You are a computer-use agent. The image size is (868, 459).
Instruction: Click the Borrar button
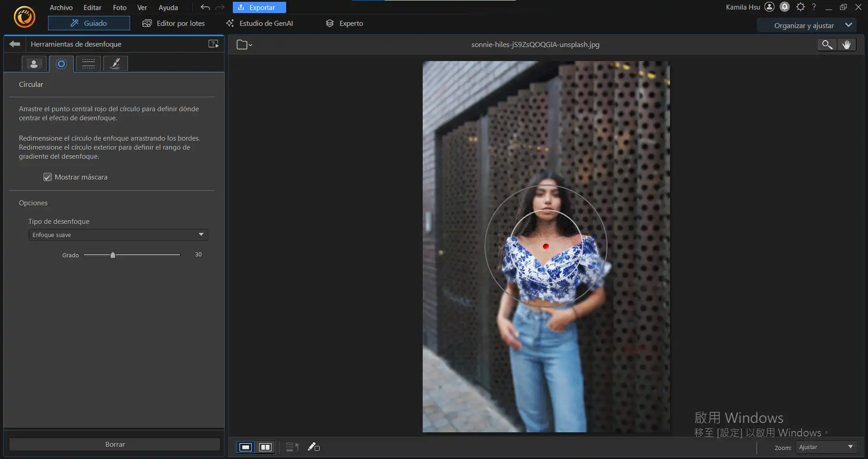tap(115, 445)
